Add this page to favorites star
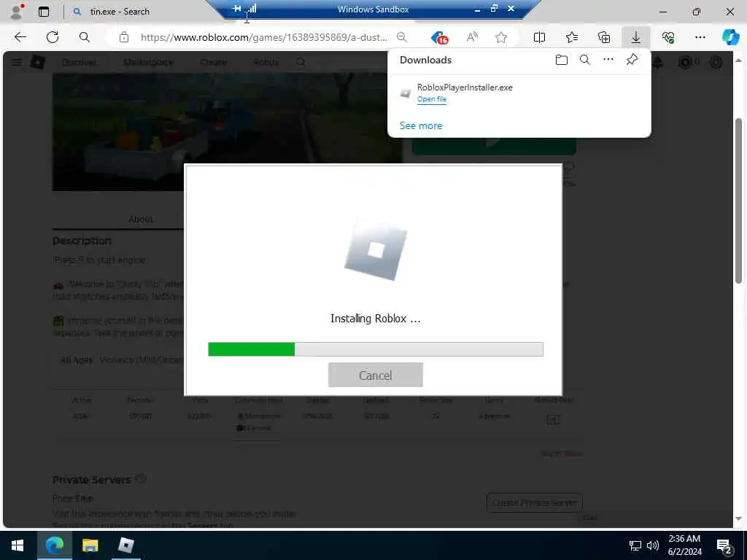 point(500,37)
